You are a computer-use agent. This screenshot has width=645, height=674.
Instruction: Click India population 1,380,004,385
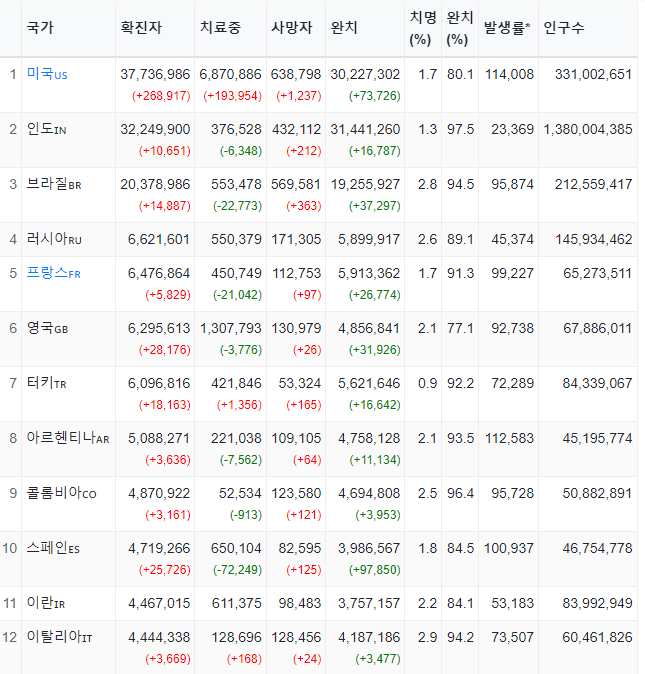(x=588, y=129)
